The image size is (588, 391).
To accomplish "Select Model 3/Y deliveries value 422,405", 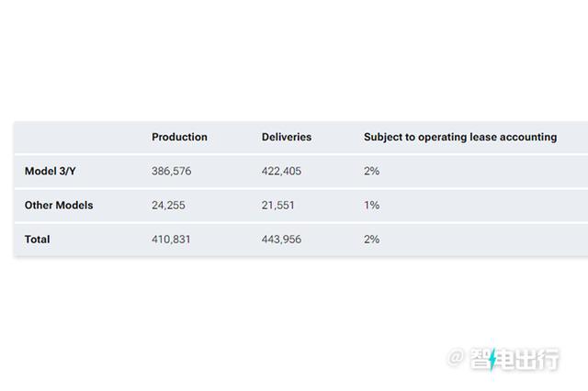I will tap(281, 171).
